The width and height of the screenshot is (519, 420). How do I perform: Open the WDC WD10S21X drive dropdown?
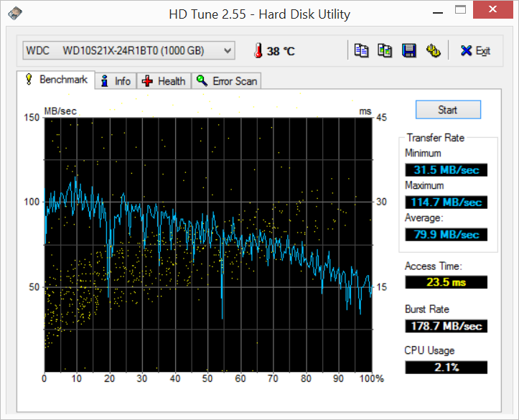(128, 51)
